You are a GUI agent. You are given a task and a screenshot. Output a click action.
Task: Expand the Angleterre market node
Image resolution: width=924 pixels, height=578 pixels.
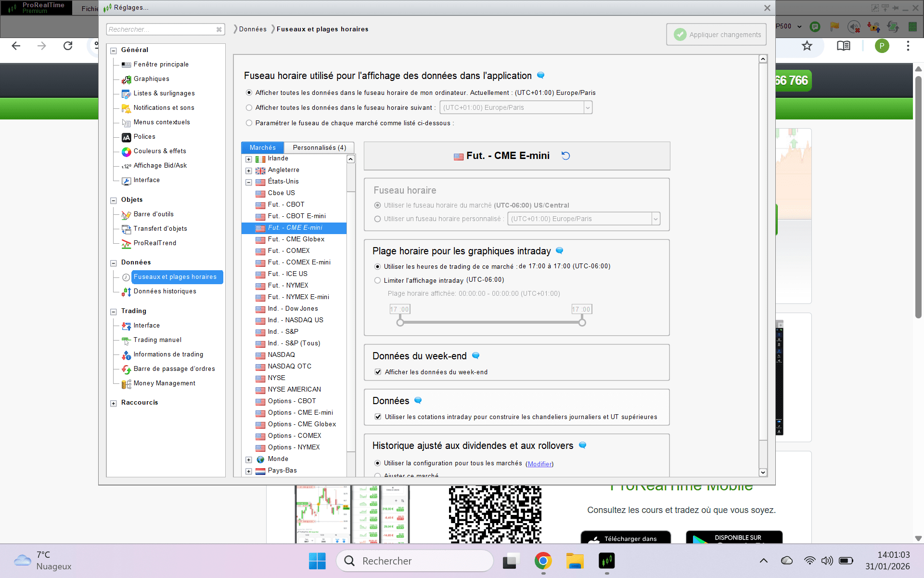pos(249,171)
